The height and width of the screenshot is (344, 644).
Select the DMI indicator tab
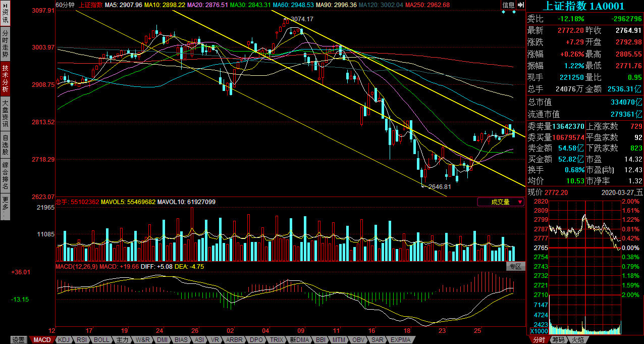[x=163, y=340]
